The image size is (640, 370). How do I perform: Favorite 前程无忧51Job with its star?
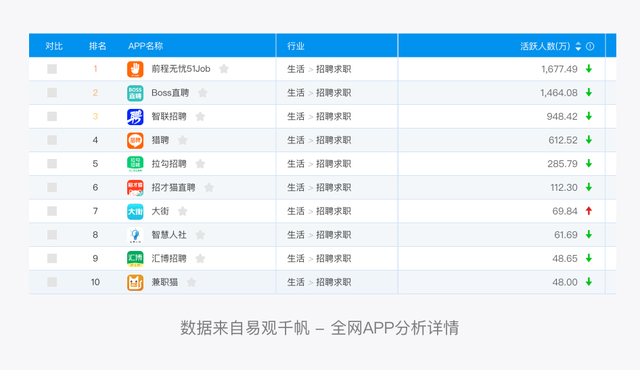(x=224, y=69)
